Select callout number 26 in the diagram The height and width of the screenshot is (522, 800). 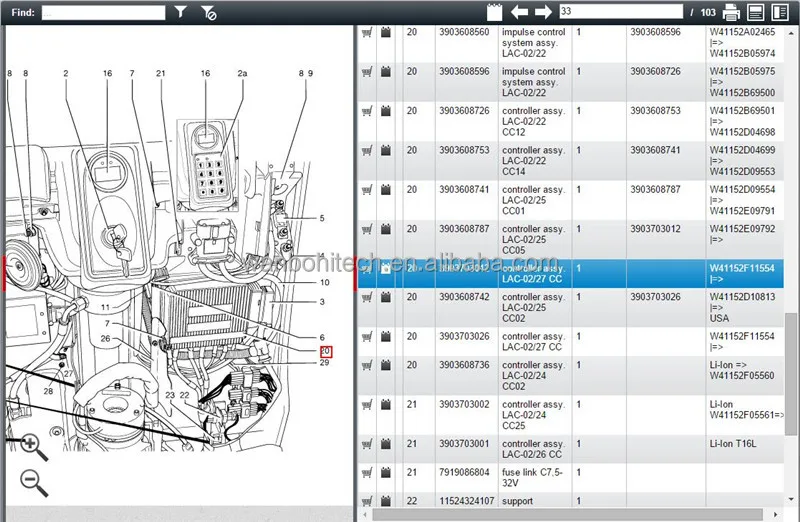(x=105, y=338)
